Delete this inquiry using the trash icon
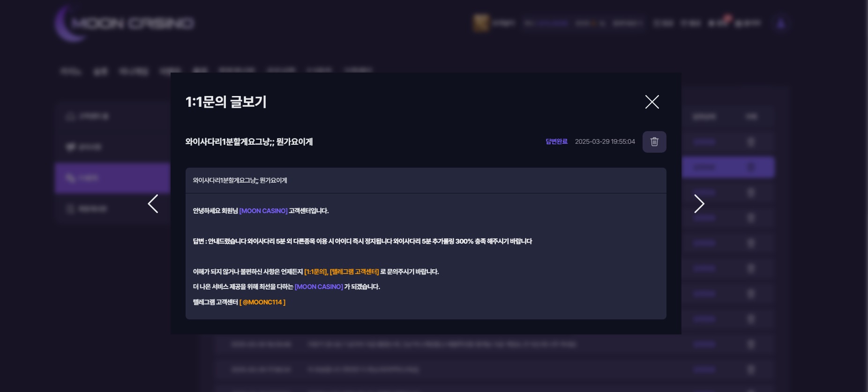This screenshot has height=392, width=868. click(x=654, y=142)
